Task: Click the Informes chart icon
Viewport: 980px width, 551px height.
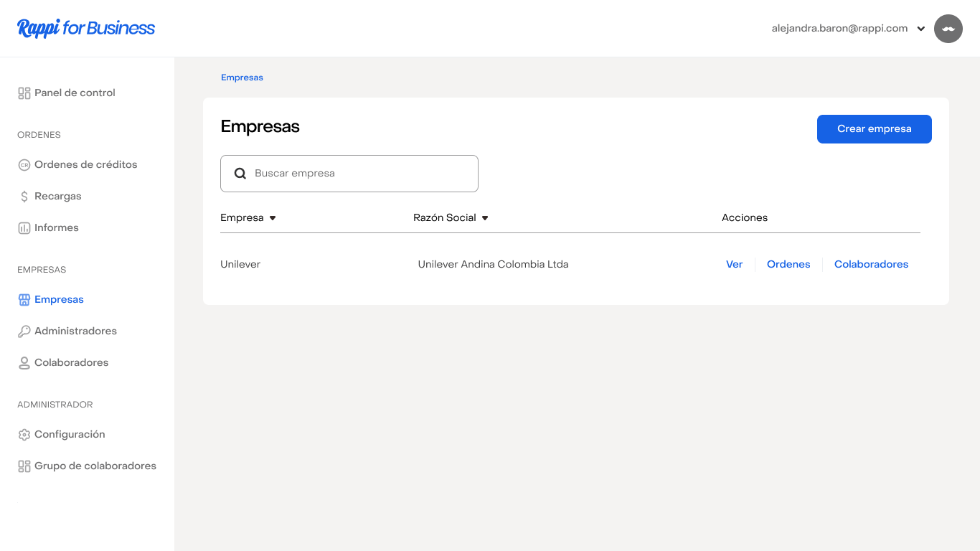Action: (24, 228)
